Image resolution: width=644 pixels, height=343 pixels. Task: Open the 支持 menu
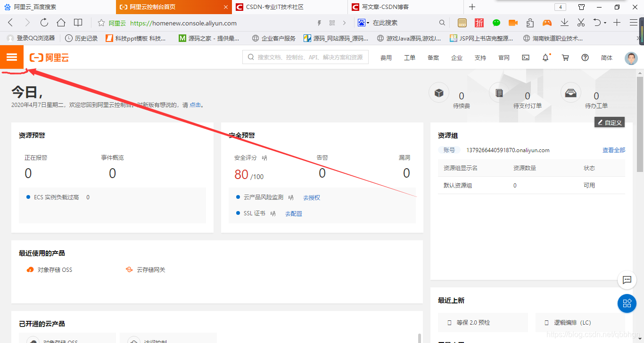(480, 57)
